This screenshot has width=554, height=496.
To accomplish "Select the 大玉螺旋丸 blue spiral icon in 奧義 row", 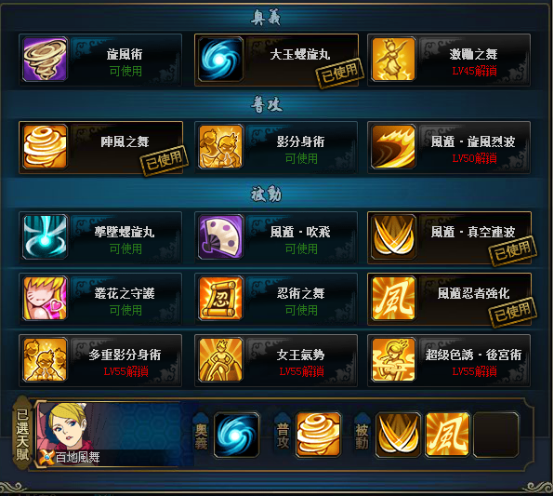I will (x=220, y=59).
